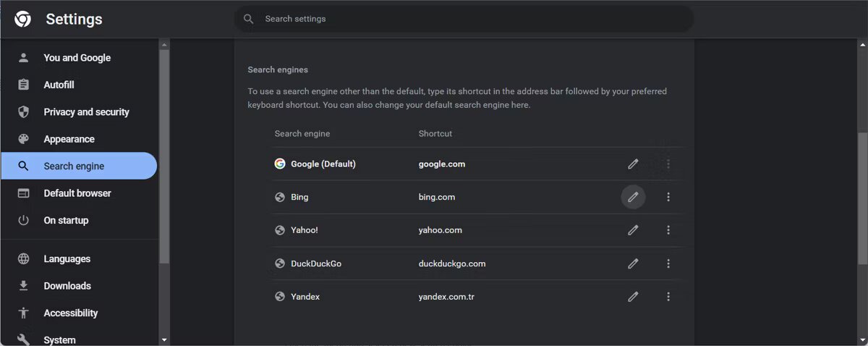The height and width of the screenshot is (346, 868).
Task: Click the Shortcut column header
Action: point(435,134)
